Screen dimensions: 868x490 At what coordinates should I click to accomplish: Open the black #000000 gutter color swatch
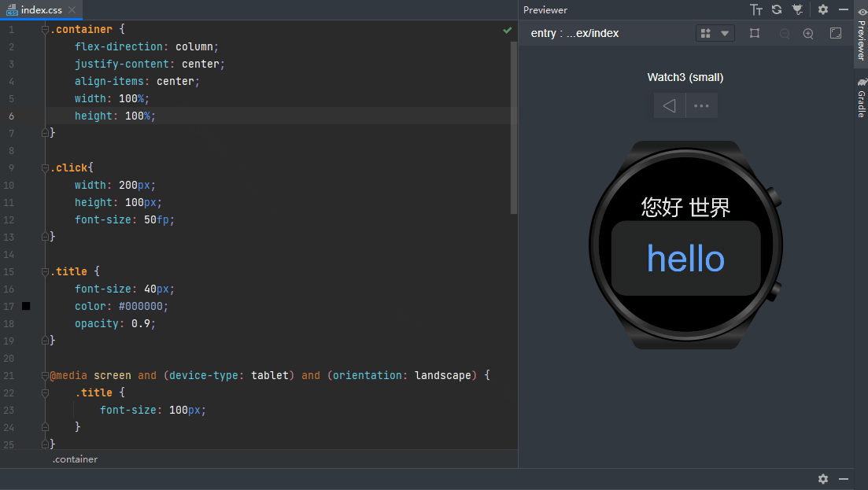26,306
